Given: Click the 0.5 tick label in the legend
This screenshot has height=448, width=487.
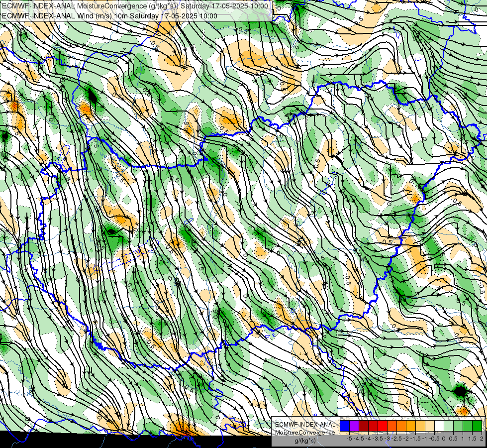Looking at the screenshot, I should tap(453, 439).
